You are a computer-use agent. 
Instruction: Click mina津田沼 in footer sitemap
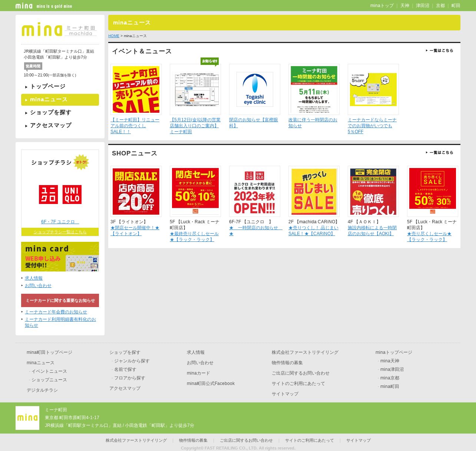point(392,369)
